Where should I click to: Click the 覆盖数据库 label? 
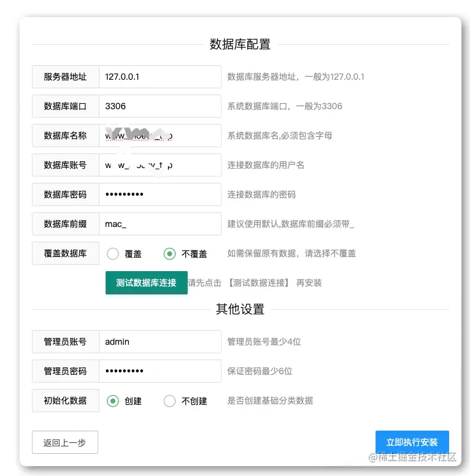click(x=65, y=253)
